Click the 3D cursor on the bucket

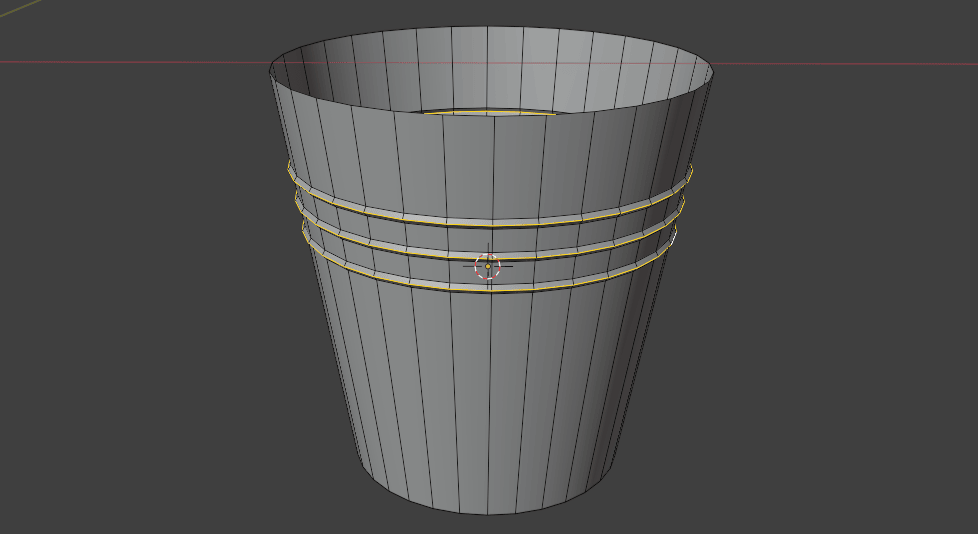click(487, 266)
